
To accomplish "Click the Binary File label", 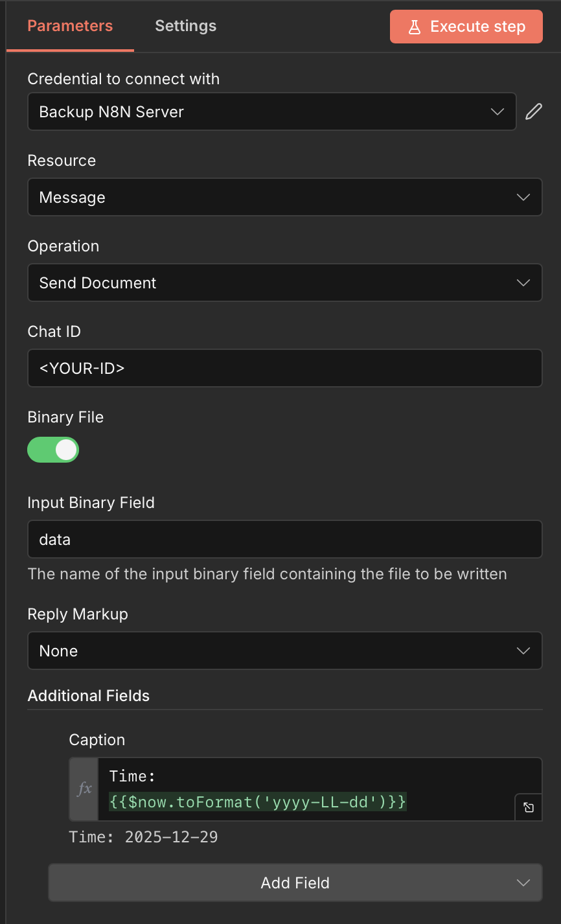I will (65, 417).
